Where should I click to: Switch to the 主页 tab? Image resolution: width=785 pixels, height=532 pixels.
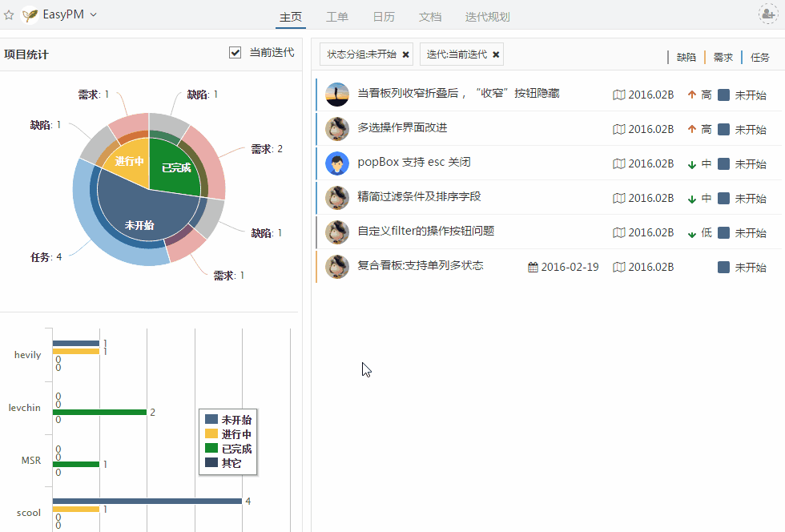pos(290,17)
